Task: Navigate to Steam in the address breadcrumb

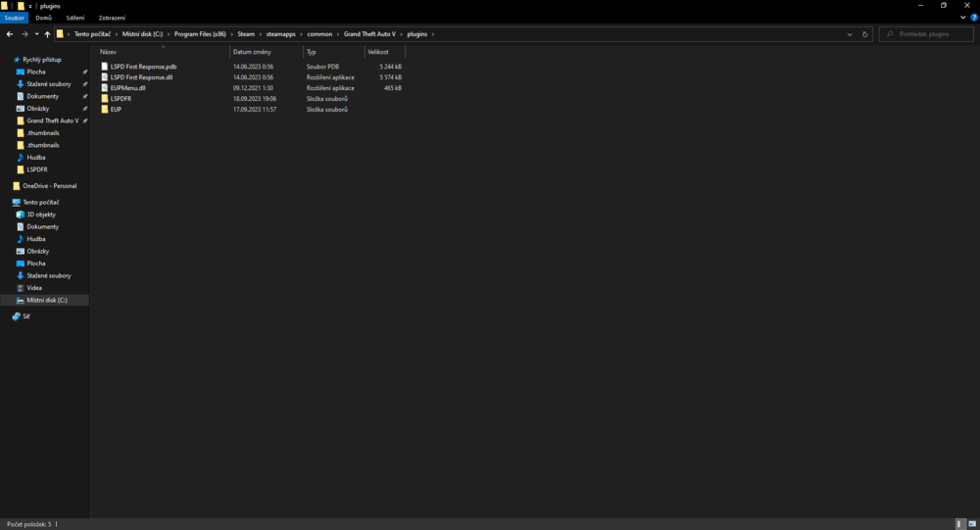Action: point(246,34)
